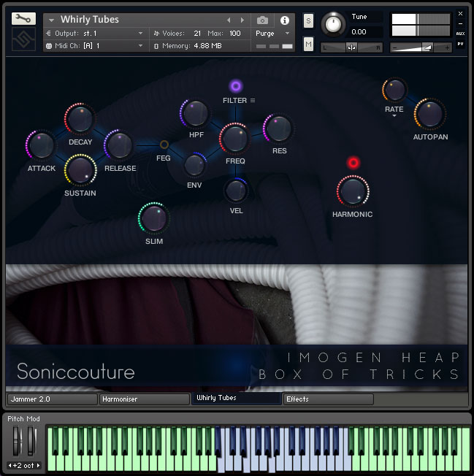
Task: Click the Memory chip icon
Action: (x=156, y=46)
